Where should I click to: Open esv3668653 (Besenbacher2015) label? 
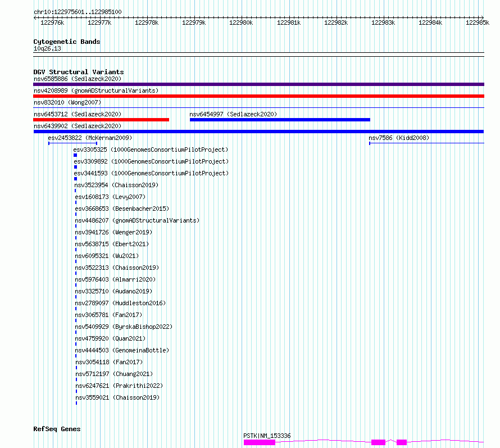click(x=122, y=209)
